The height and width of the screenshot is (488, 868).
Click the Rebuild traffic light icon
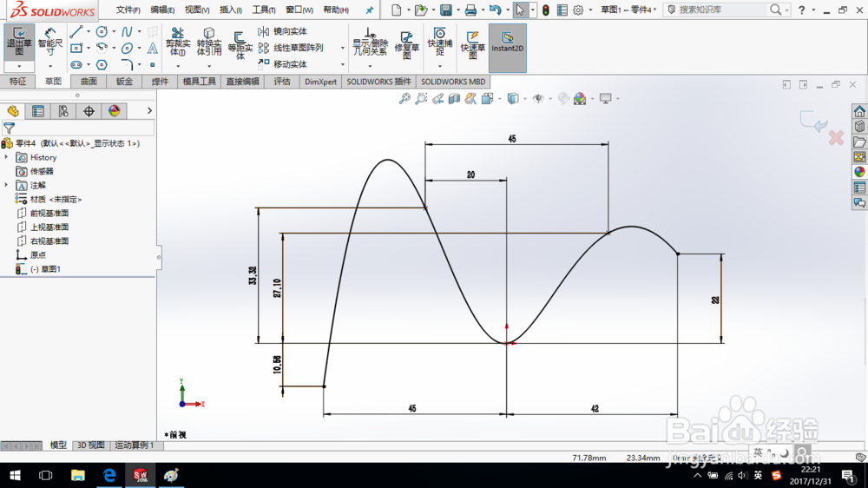546,10
